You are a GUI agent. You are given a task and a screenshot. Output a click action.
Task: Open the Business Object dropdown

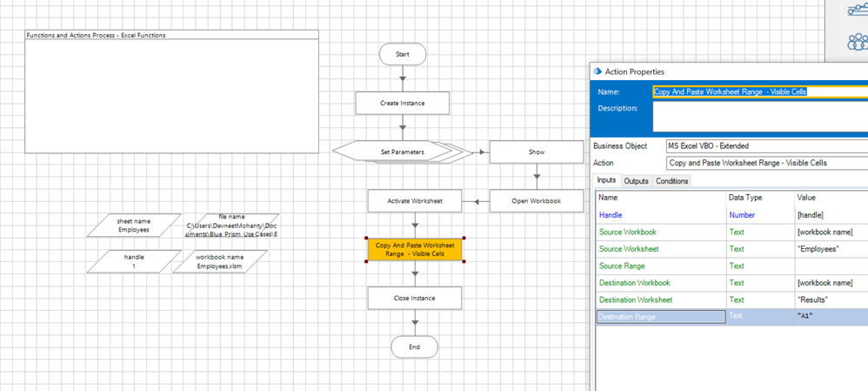[x=765, y=146]
